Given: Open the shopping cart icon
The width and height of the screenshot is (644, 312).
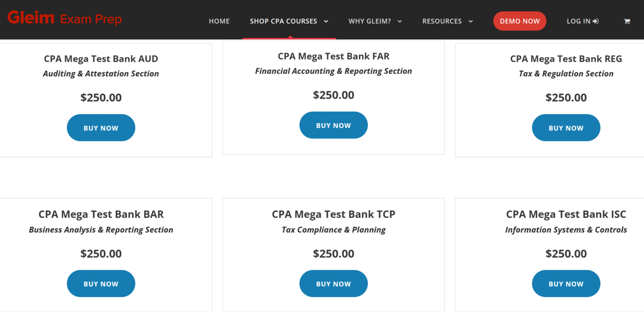Looking at the screenshot, I should pyautogui.click(x=627, y=21).
